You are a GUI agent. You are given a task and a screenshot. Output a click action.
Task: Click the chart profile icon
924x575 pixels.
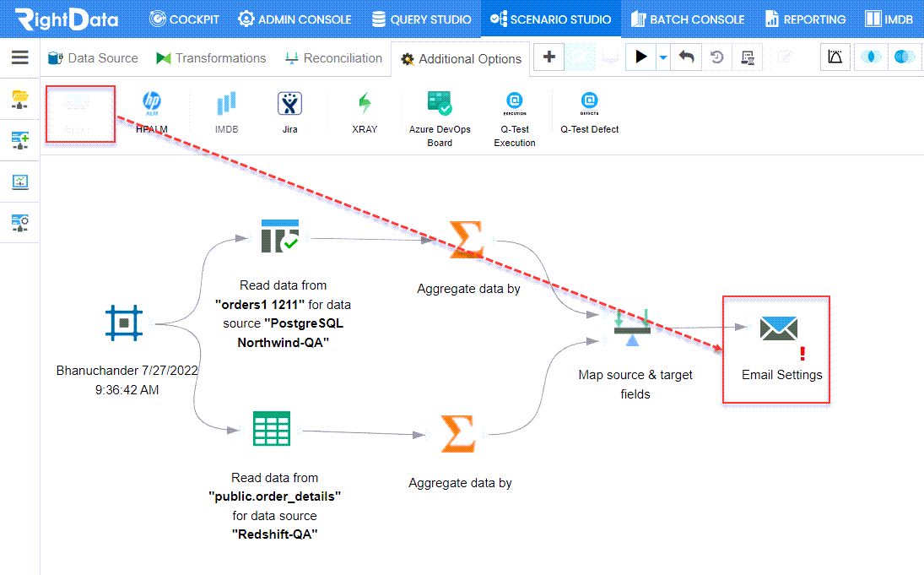tap(835, 57)
